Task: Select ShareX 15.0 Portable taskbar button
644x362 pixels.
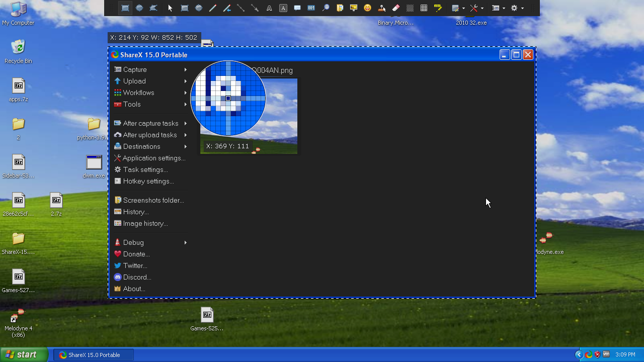Action: (x=94, y=355)
